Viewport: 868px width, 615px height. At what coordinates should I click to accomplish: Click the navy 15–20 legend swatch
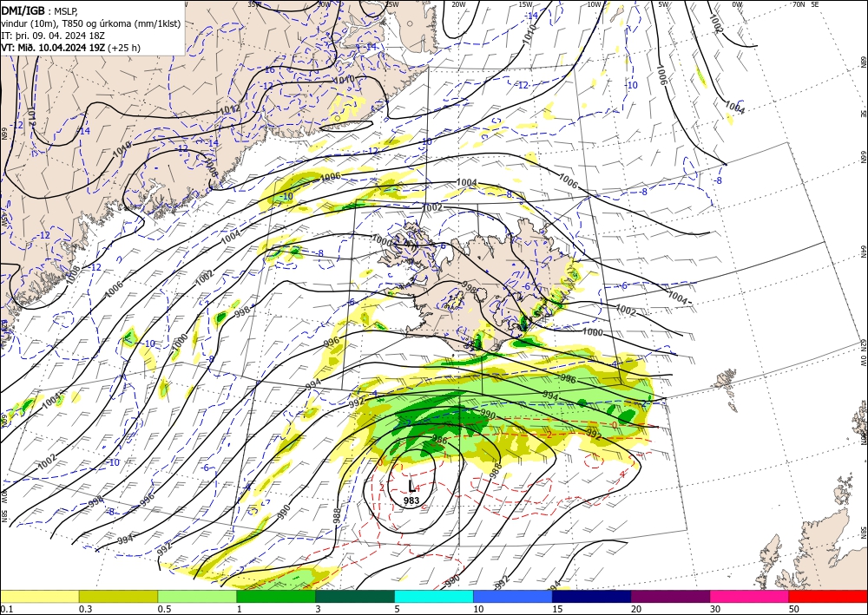pos(592,596)
